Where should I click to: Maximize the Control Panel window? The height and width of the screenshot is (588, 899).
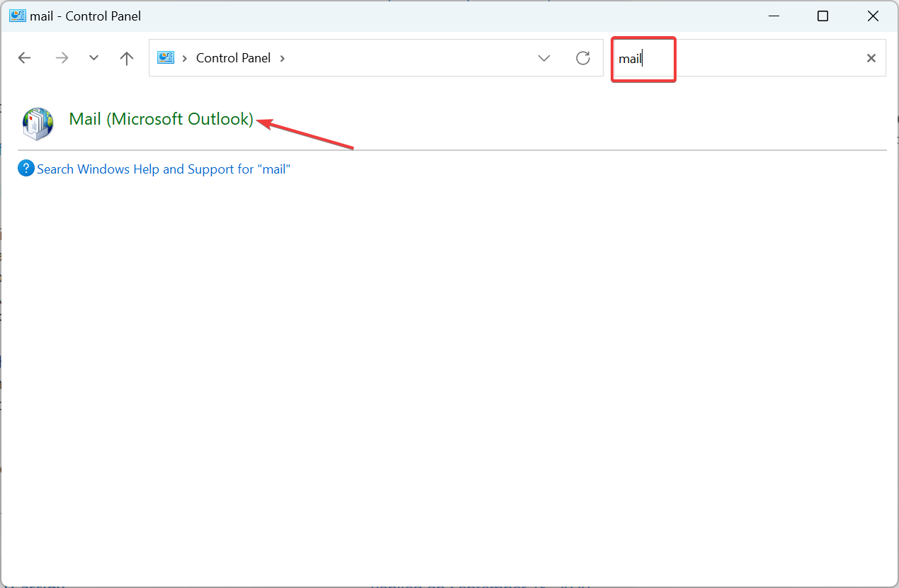click(822, 16)
